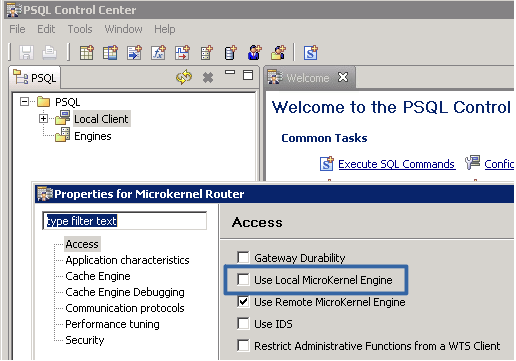This screenshot has height=361, width=516.
Task: Click the PSQL root folder icon
Action: point(43,101)
